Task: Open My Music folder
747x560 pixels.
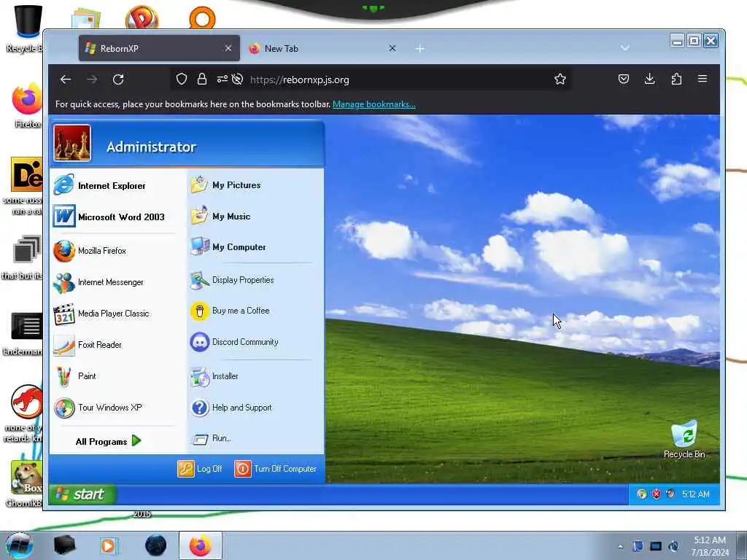Action: point(220,216)
